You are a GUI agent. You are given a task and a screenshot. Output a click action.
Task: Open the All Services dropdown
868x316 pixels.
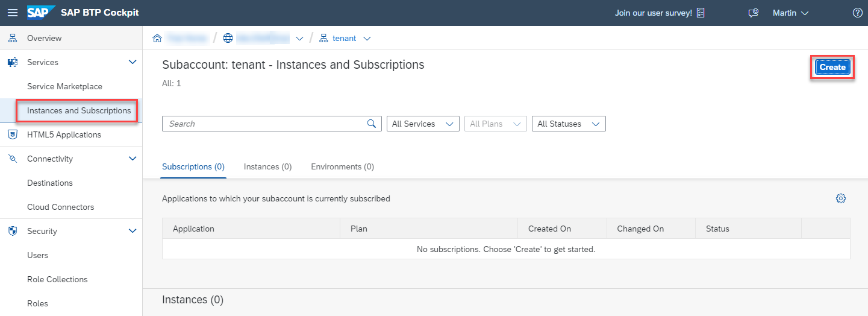click(423, 124)
